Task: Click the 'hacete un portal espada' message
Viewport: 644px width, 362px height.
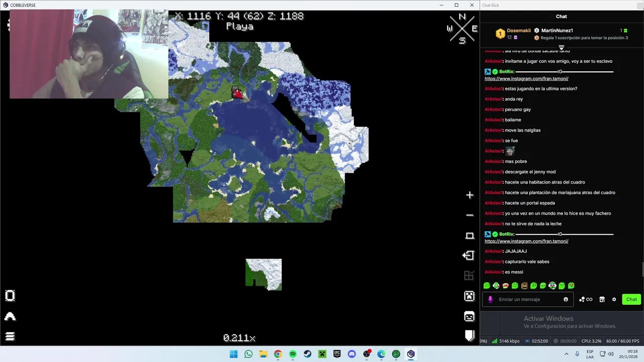Action: pos(530,203)
